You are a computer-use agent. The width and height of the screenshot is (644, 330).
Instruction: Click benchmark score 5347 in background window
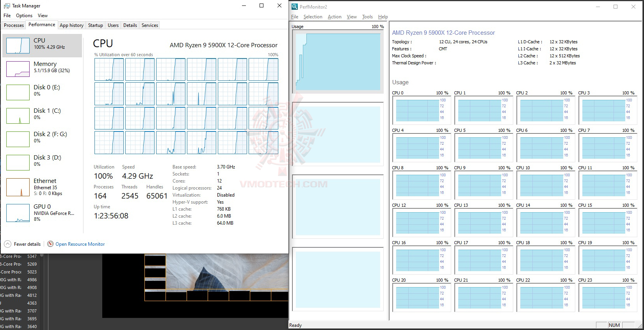coord(32,256)
